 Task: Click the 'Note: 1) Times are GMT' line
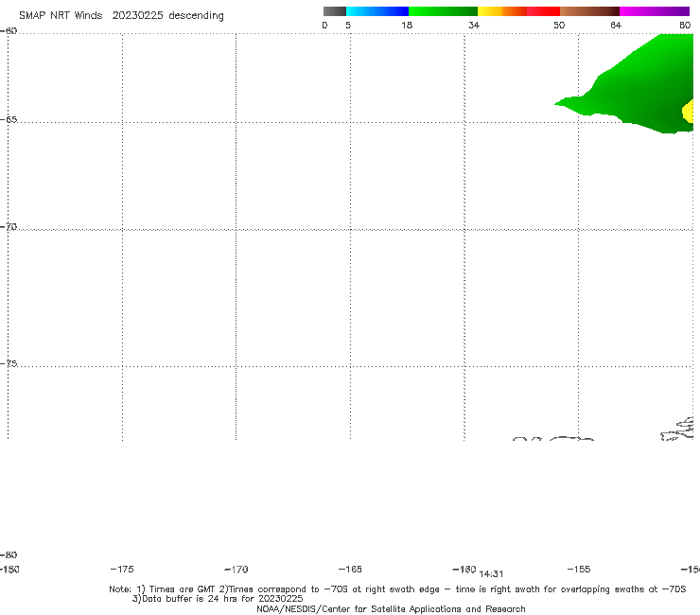coord(397,589)
